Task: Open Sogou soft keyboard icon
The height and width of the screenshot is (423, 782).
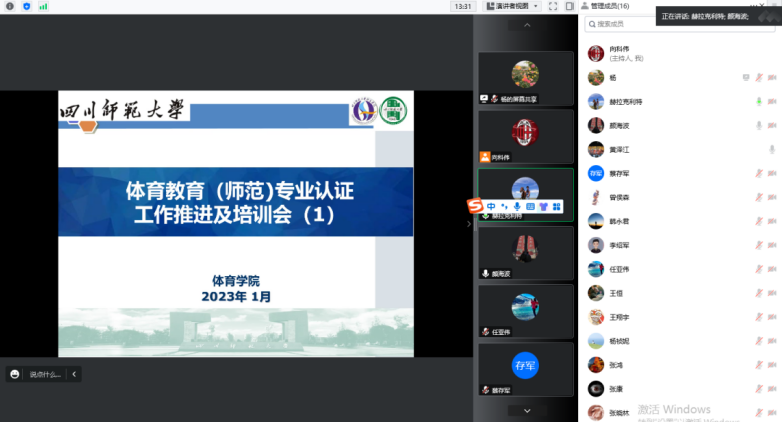Action: [x=530, y=207]
